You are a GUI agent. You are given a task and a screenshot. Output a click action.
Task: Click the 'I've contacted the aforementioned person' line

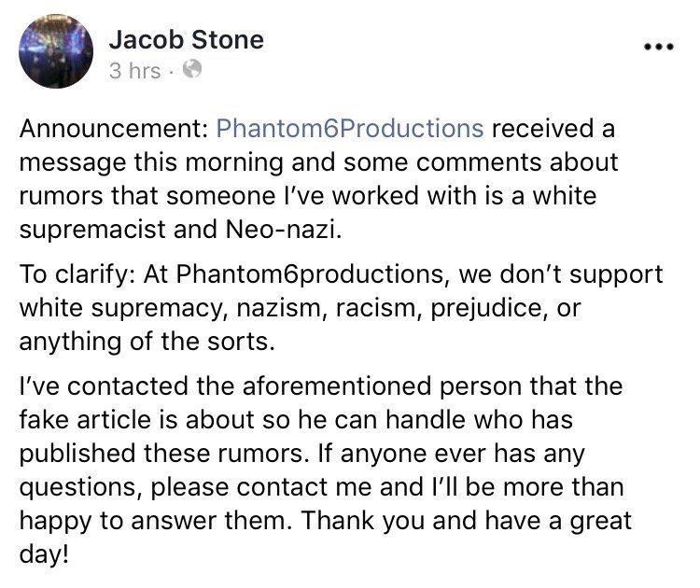[x=320, y=385]
